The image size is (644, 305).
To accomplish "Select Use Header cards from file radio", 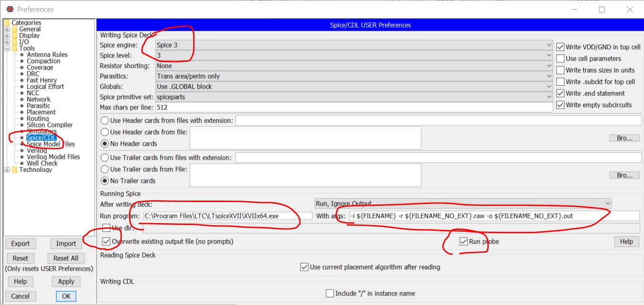I will pyautogui.click(x=104, y=132).
